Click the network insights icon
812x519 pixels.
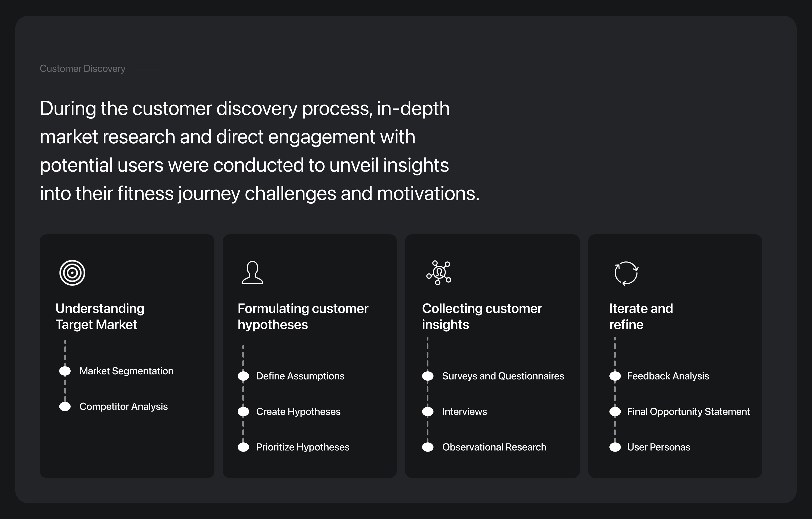439,273
